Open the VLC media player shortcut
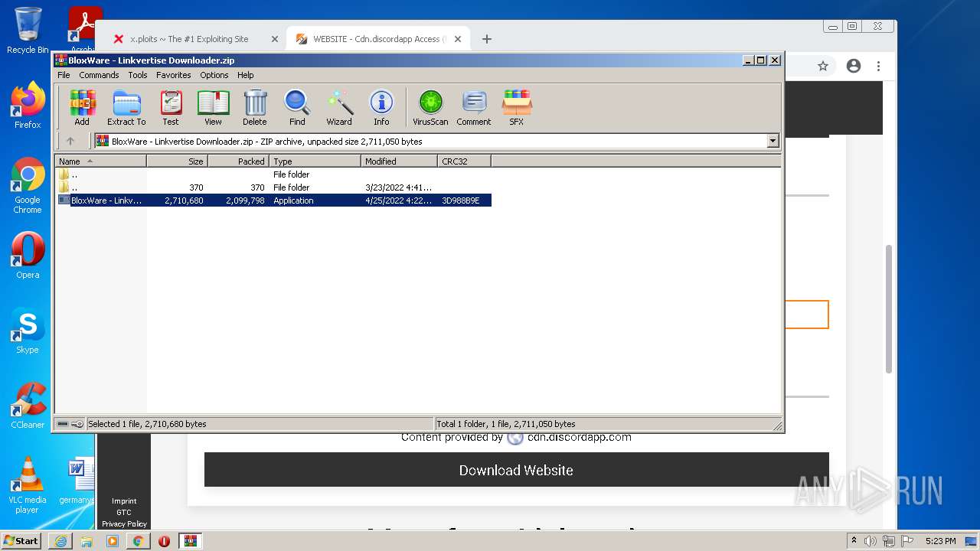The image size is (980, 551). [x=28, y=485]
